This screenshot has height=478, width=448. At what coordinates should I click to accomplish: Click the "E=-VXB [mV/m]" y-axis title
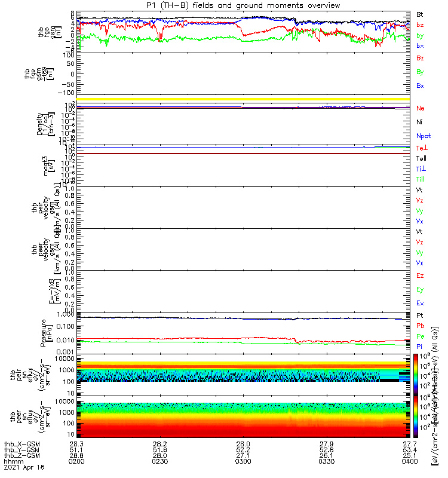click(55, 291)
